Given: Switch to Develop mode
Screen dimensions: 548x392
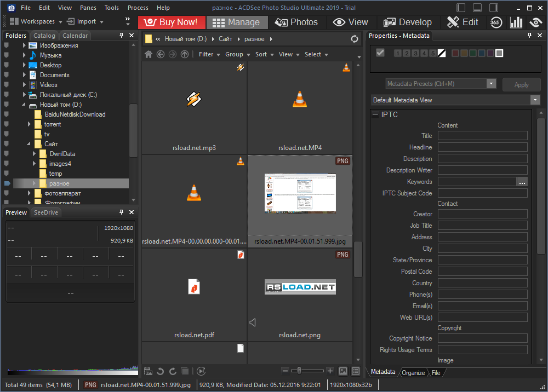Looking at the screenshot, I should tap(408, 22).
